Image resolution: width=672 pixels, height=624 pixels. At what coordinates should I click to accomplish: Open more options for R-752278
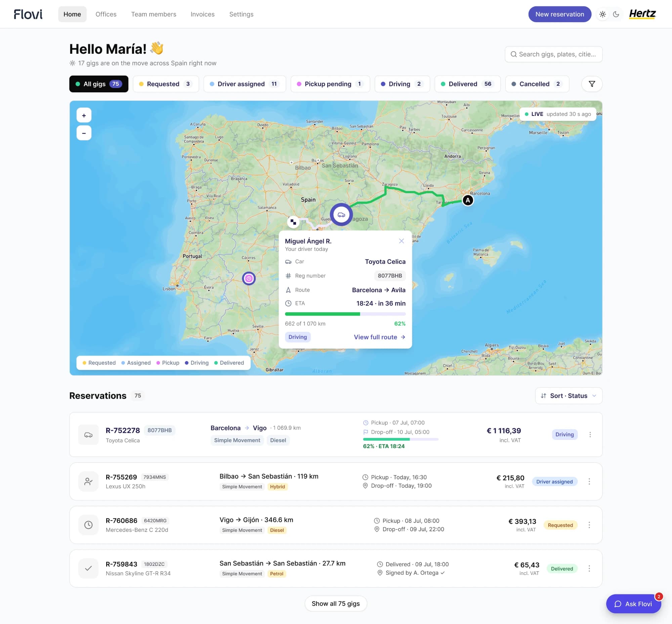tap(590, 435)
